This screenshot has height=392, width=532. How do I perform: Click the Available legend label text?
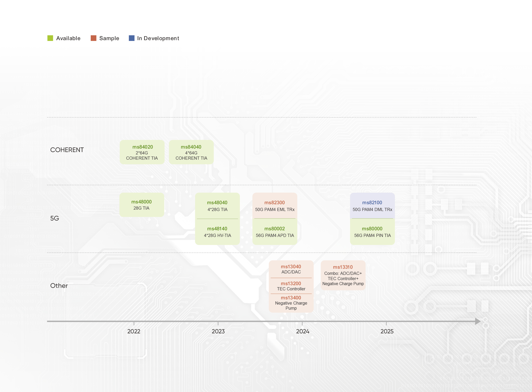point(68,38)
